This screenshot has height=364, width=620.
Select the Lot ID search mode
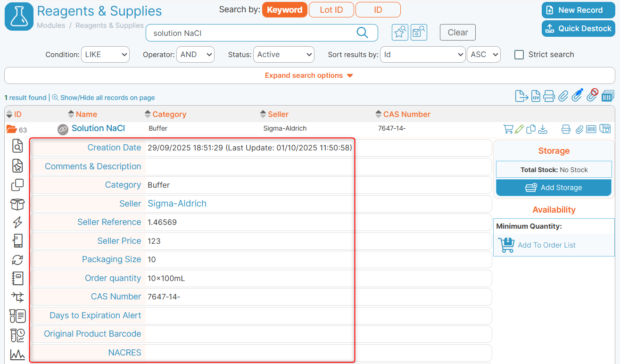click(x=331, y=10)
